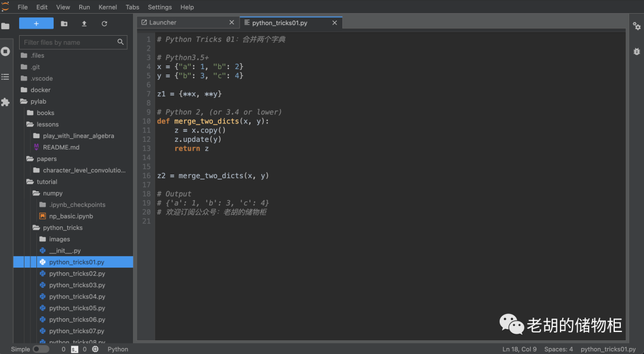The width and height of the screenshot is (644, 354).
Task: Close the Launcher tab
Action: click(231, 23)
